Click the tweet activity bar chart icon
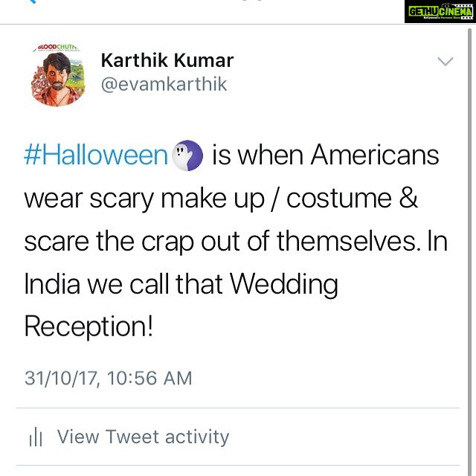 tap(36, 437)
